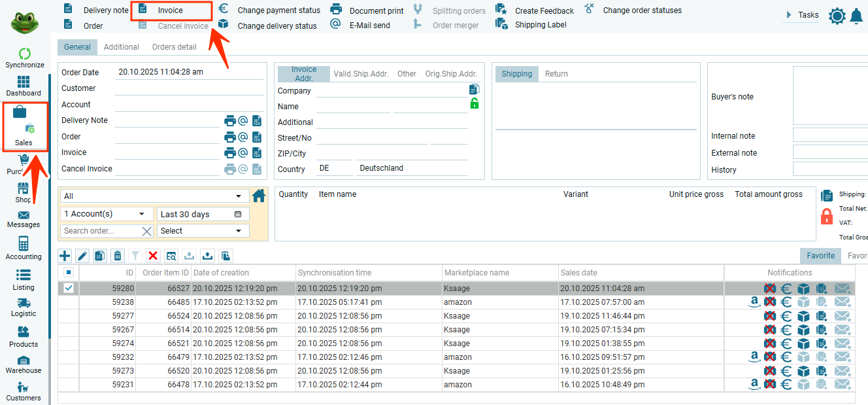The height and width of the screenshot is (405, 868).
Task: Click the green unlock icon beside Name
Action: click(475, 103)
